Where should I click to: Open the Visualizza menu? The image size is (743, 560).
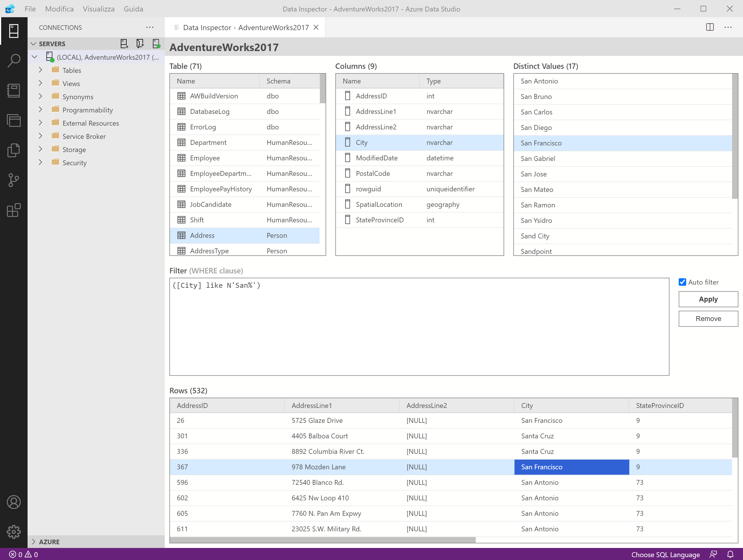[98, 9]
